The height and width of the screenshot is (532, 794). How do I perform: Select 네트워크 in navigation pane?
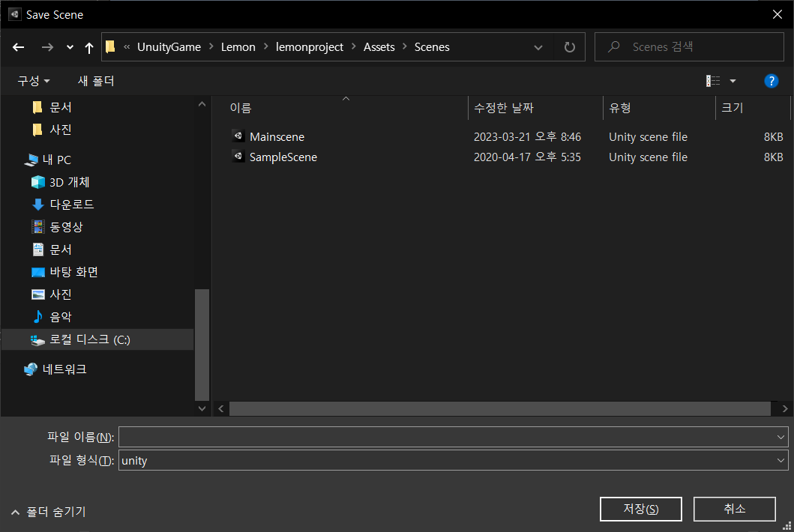[x=64, y=369]
